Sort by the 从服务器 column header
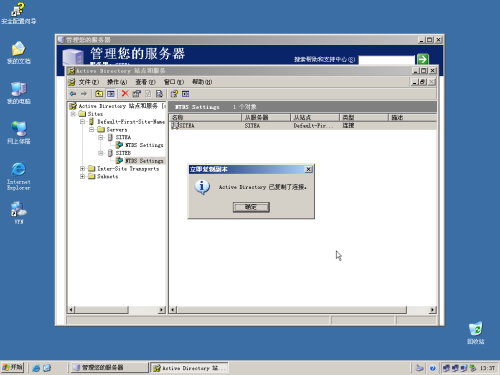Viewport: 500px width, 375px height. (266, 117)
